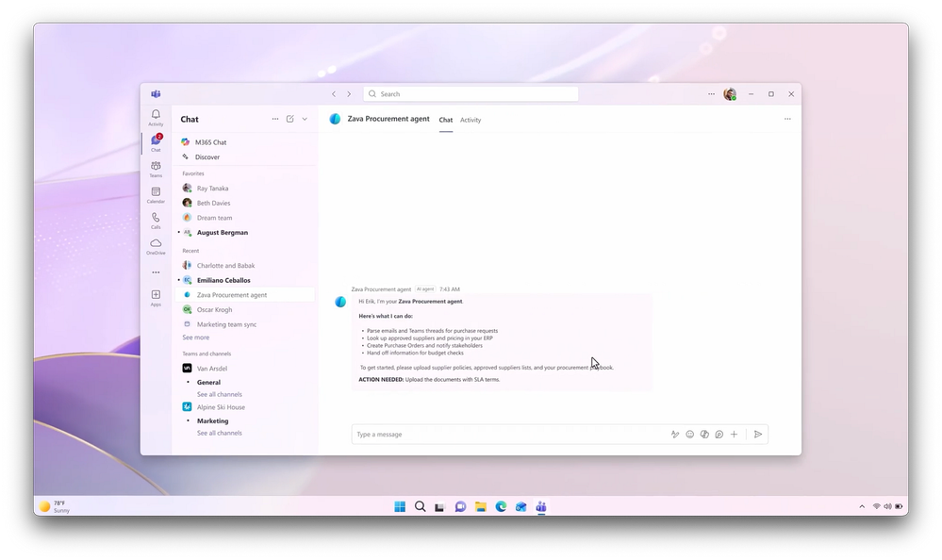The width and height of the screenshot is (942, 560).
Task: Open OneDrive in the left rail
Action: [x=156, y=246]
